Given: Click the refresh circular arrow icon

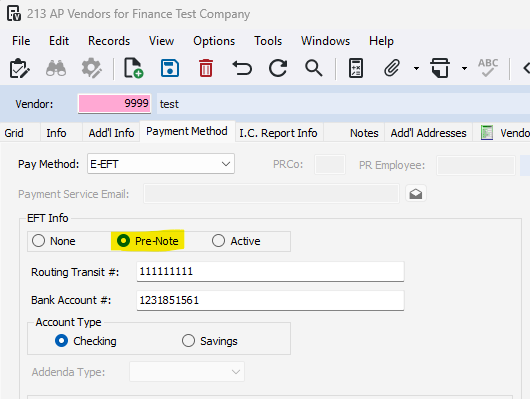Looking at the screenshot, I should pos(278,69).
